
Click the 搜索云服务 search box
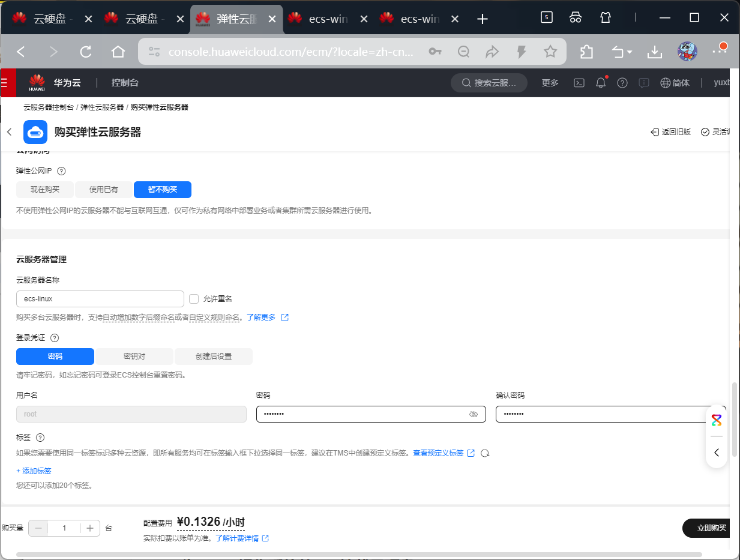[x=489, y=83]
